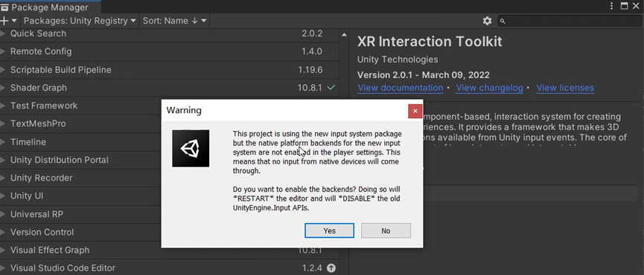644x275 pixels.
Task: Click the scroll up arrow of the package list
Action: [x=344, y=35]
